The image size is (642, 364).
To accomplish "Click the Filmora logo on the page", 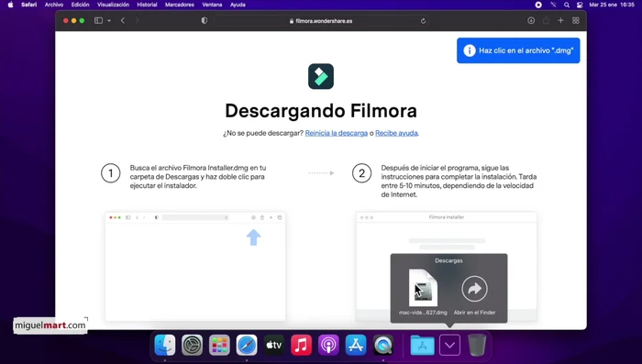I will click(321, 76).
